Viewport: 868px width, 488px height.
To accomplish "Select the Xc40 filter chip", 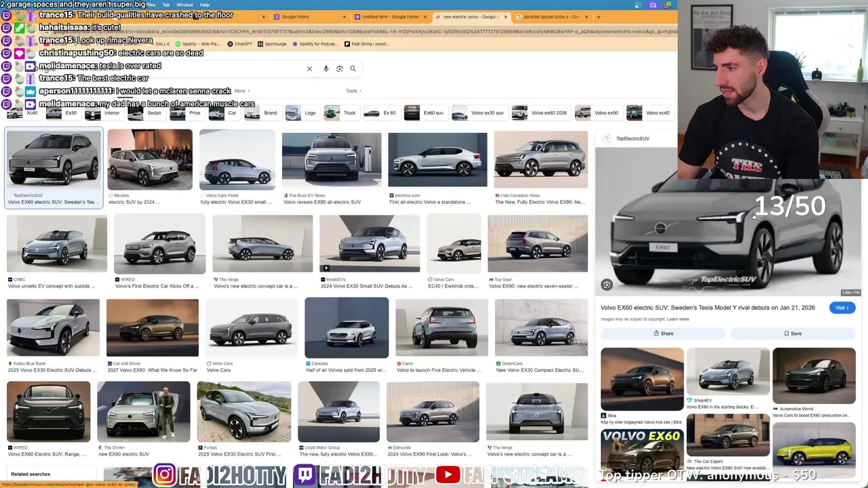I will [x=24, y=113].
